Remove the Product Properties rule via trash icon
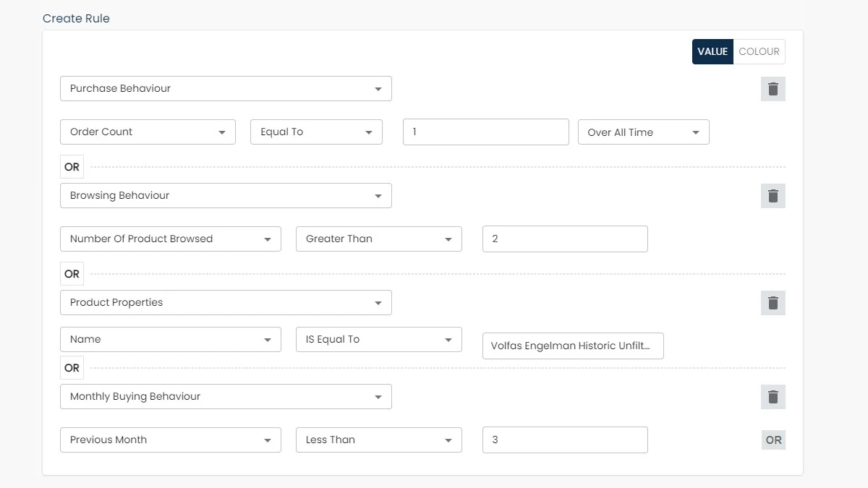 (x=773, y=303)
